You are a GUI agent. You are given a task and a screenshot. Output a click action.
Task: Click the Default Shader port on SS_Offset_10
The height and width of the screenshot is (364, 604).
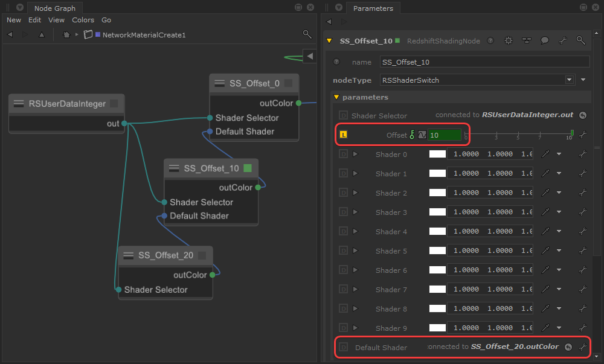[164, 216]
